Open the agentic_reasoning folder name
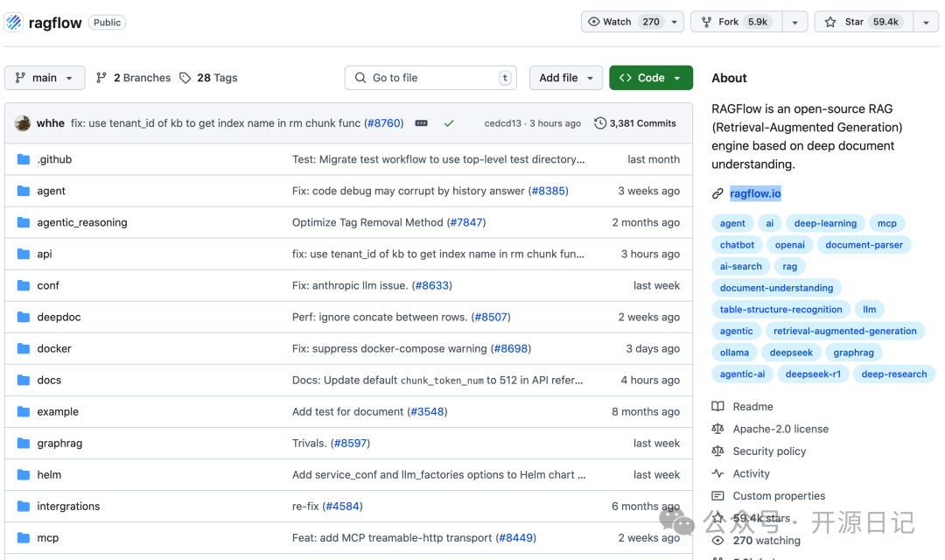Image resolution: width=945 pixels, height=560 pixels. tap(82, 222)
